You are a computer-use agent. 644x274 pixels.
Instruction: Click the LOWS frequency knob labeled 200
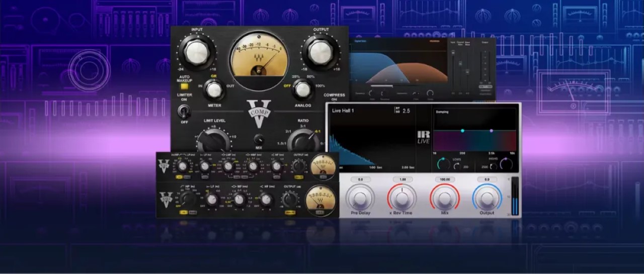click(x=457, y=166)
